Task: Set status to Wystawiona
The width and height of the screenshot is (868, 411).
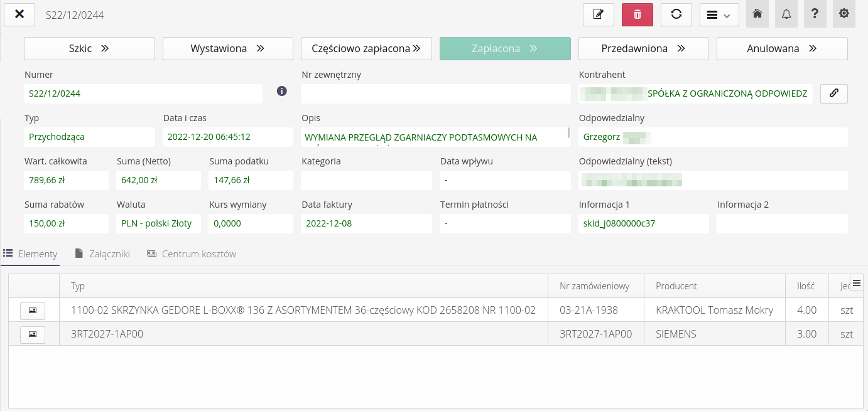Action: 227,49
